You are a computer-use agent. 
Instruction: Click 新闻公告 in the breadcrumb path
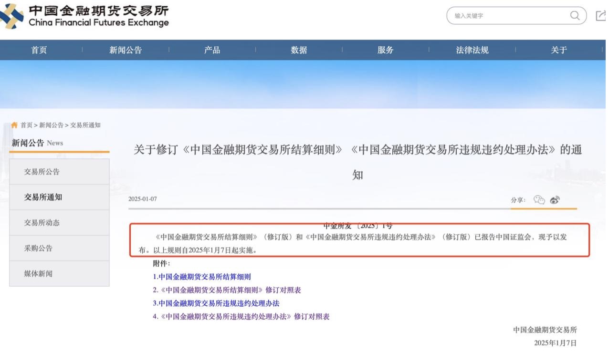51,125
